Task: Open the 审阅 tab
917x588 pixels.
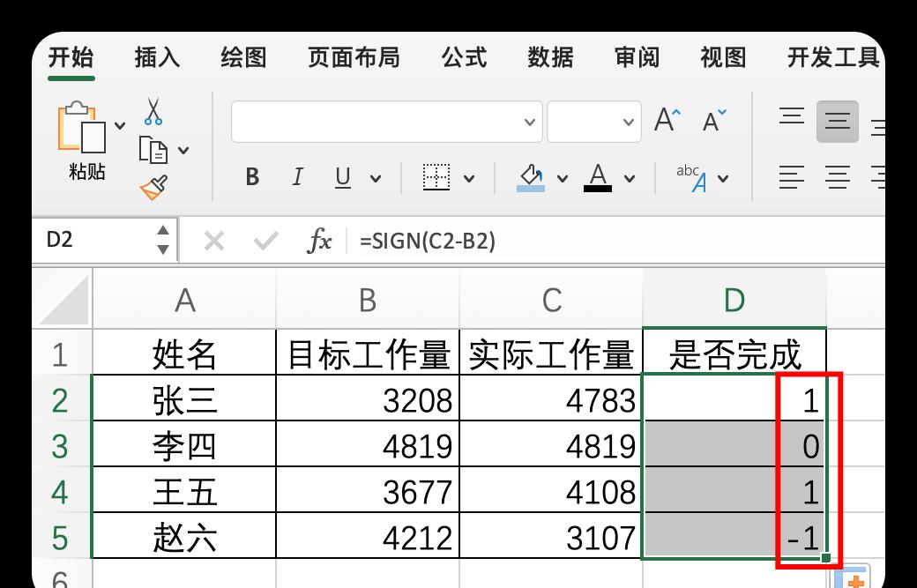Action: [x=637, y=58]
